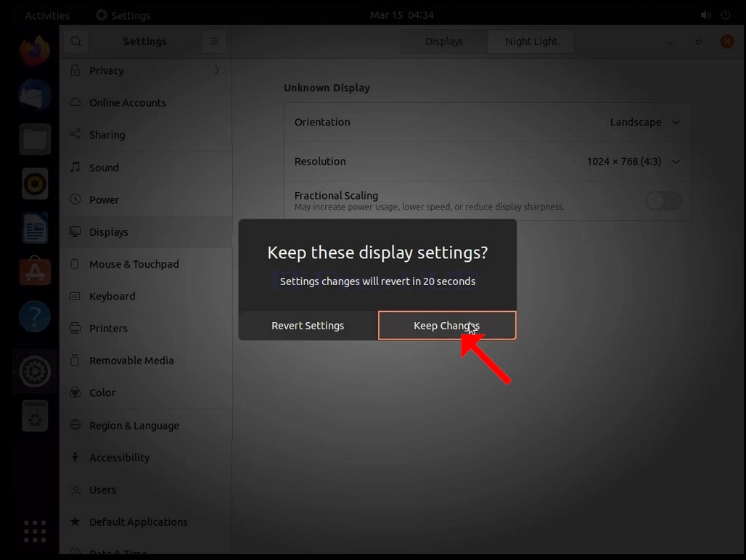Launch Thunderbird mail from the dock
746x560 pixels.
coord(35,94)
